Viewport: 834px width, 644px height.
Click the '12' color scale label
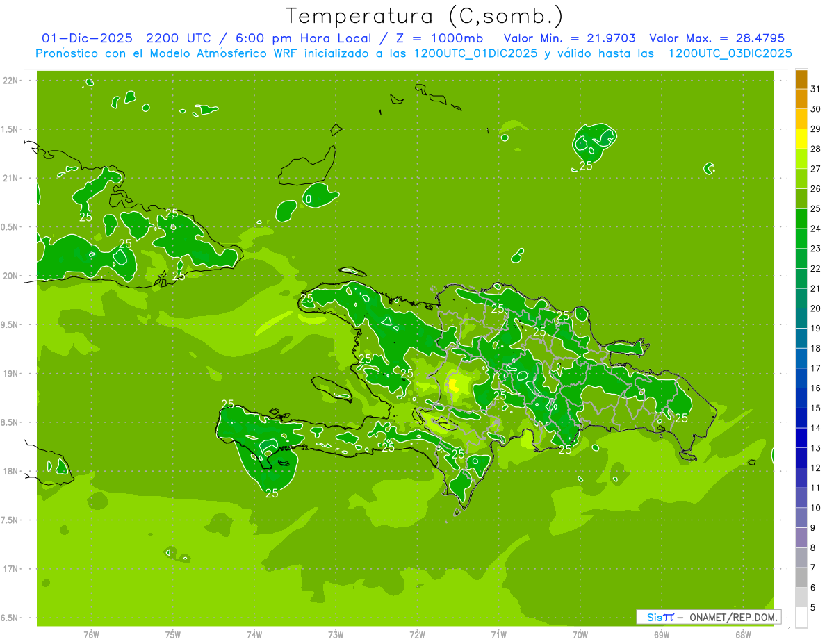click(x=816, y=468)
